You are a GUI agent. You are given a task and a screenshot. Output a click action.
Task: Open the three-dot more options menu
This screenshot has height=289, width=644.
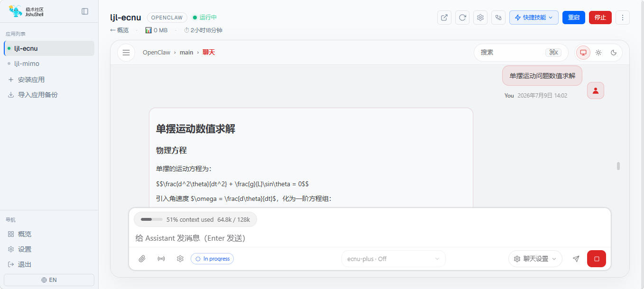click(x=623, y=18)
